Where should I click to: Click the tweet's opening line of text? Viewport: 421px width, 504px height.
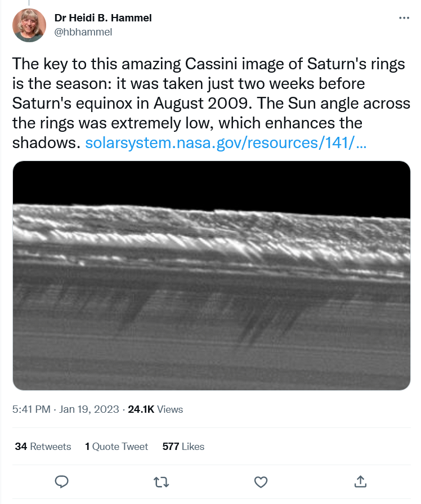[208, 64]
